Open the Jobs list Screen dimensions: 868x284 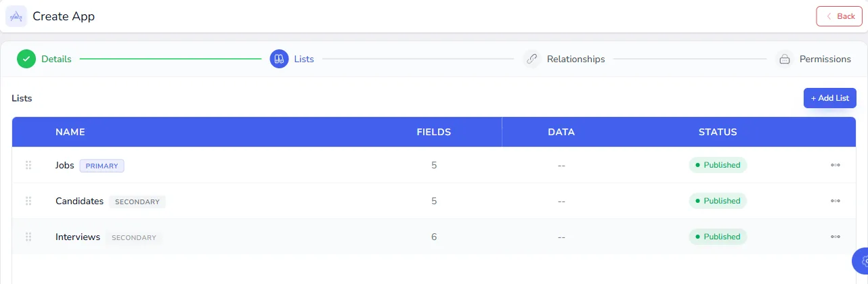64,165
